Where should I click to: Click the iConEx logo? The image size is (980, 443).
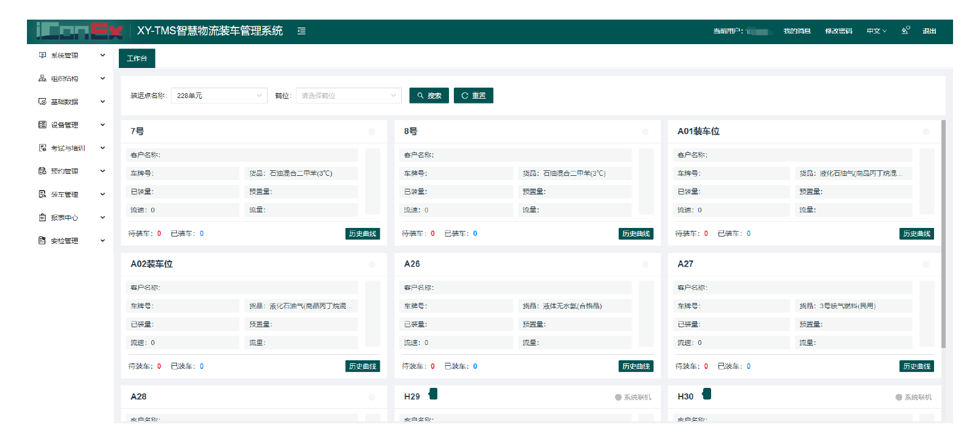point(80,31)
